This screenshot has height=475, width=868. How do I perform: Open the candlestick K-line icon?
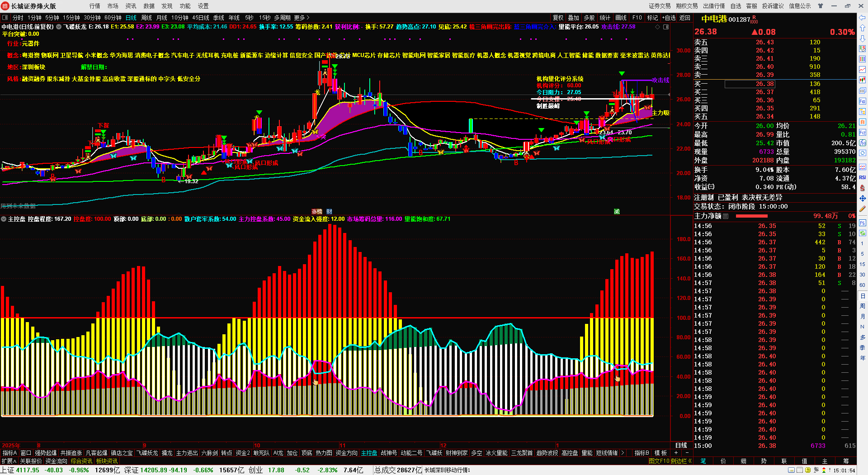pos(863,80)
